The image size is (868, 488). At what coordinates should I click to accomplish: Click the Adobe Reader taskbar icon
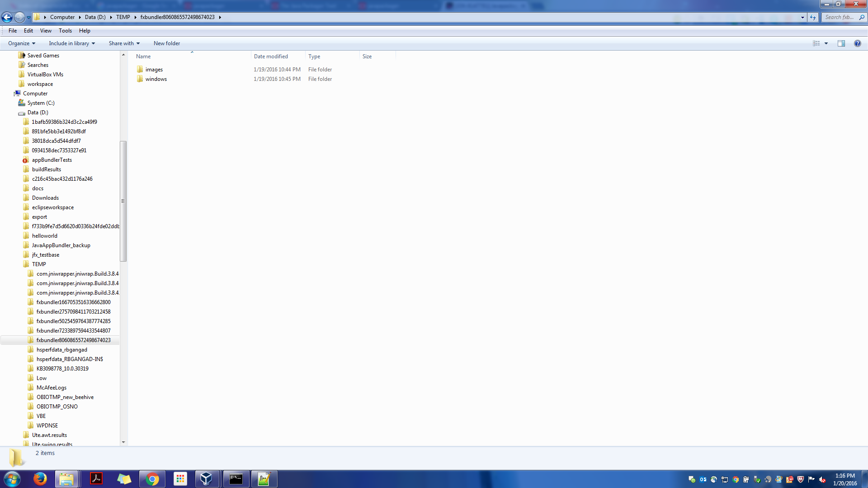click(x=96, y=479)
